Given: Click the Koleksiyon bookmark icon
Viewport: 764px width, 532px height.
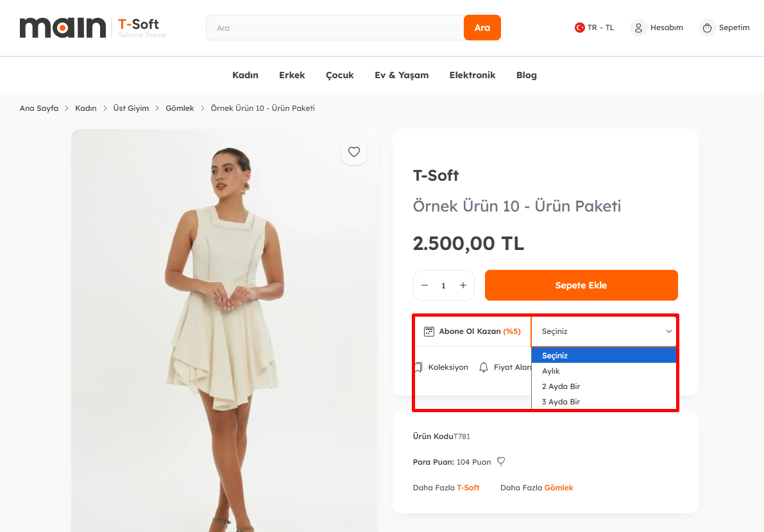Looking at the screenshot, I should point(418,367).
